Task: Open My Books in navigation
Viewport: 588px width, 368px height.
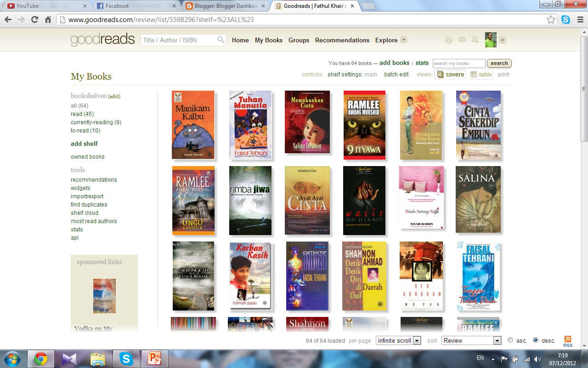Action: pyautogui.click(x=269, y=40)
